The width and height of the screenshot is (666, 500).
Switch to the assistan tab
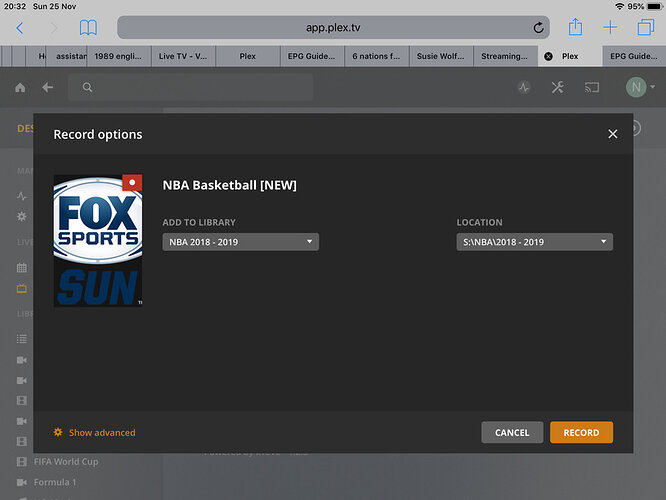click(67, 56)
